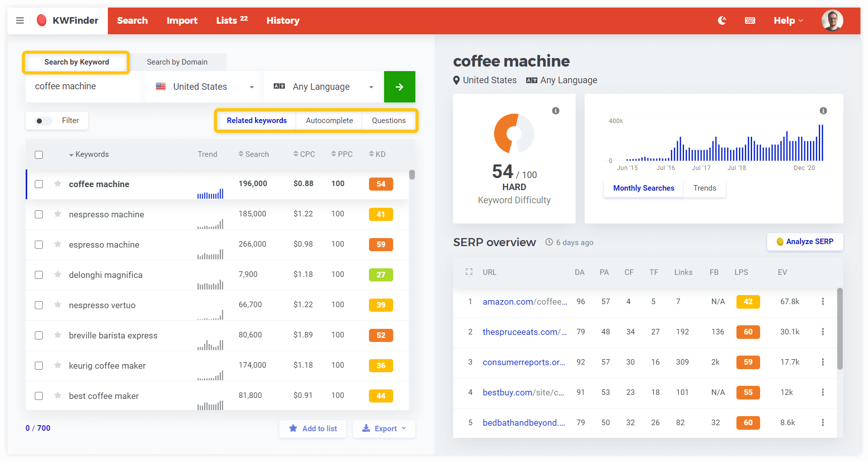Click monthly searches chart info icon
Image resolution: width=868 pixels, height=462 pixels.
coord(823,111)
